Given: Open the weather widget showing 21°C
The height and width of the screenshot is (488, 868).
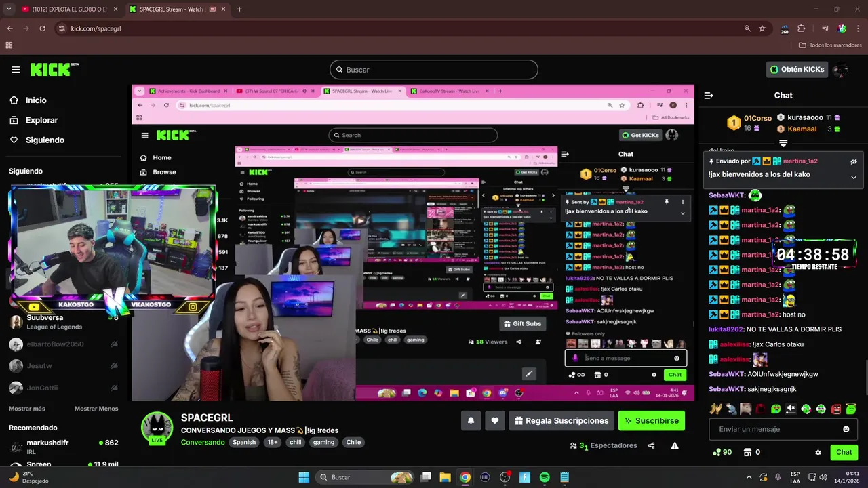Looking at the screenshot, I should point(28,477).
